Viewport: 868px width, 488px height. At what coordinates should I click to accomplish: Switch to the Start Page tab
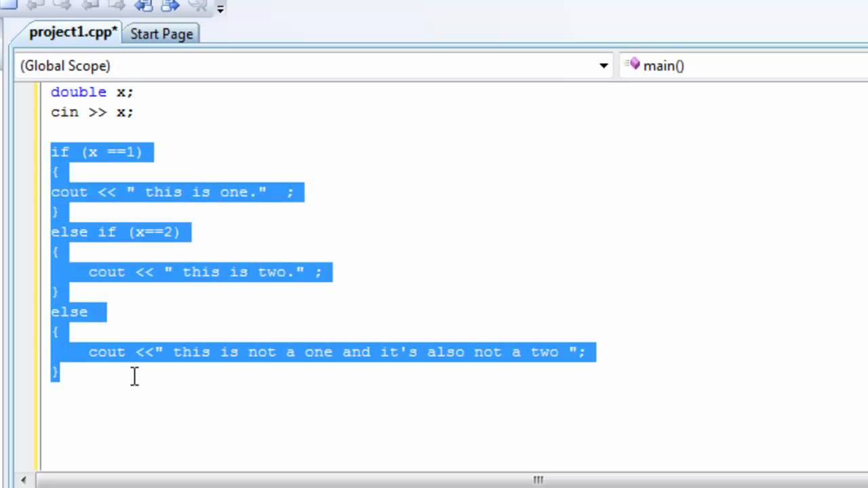point(161,34)
